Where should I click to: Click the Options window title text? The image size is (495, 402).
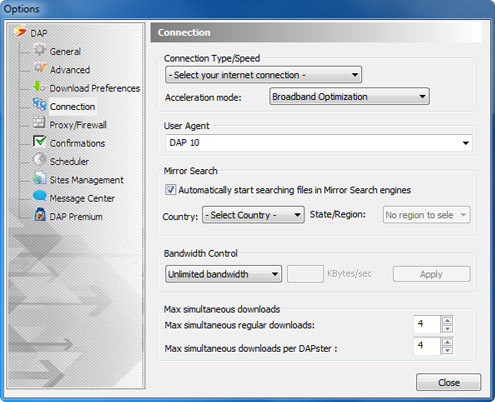click(x=21, y=9)
